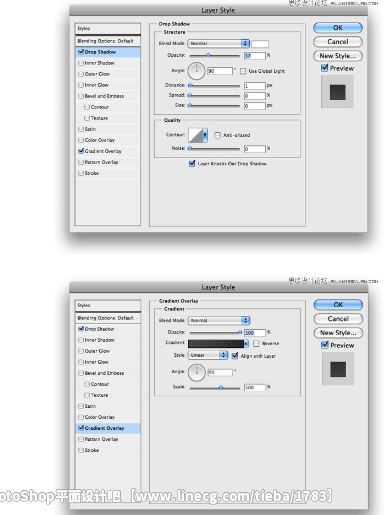
Task: Open Blend Mode dropdown in Drop Shadow
Action: point(219,43)
